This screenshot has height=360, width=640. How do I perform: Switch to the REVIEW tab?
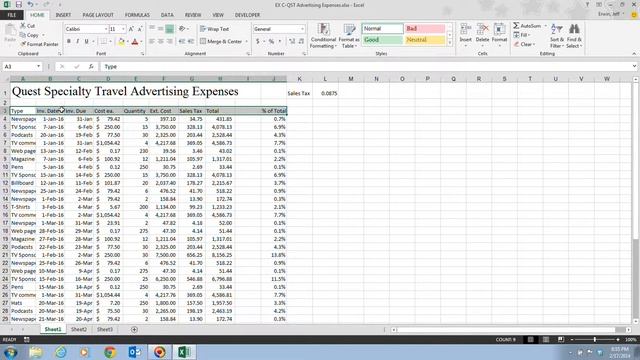click(x=193, y=15)
